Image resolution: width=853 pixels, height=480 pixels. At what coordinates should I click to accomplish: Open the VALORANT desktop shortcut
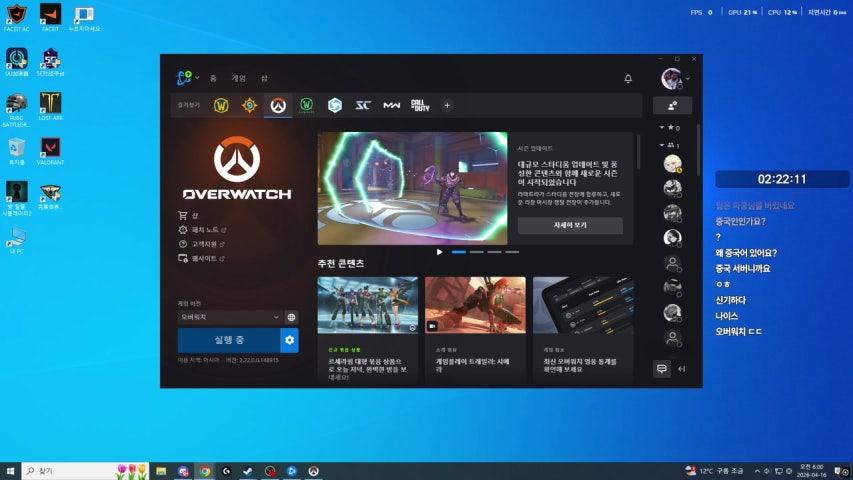(x=51, y=151)
